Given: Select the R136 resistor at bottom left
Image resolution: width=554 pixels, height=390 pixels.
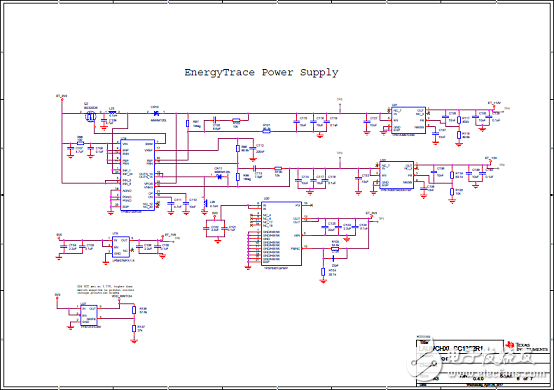Looking at the screenshot, I should coord(134,310).
